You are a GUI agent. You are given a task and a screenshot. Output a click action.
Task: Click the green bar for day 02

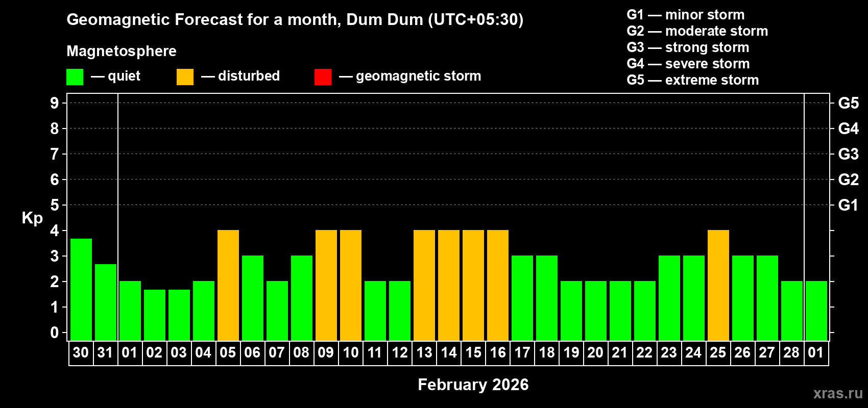coord(155,315)
